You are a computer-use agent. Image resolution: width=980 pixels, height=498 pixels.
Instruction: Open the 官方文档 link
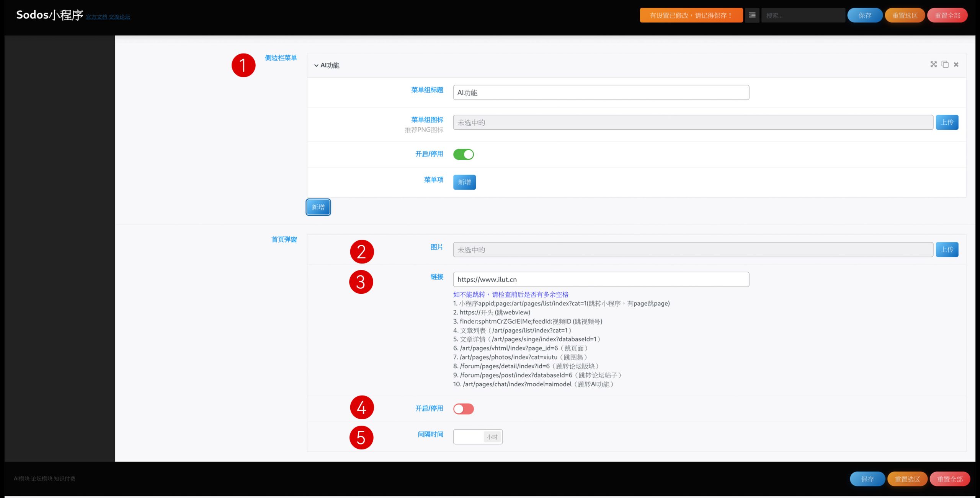tap(96, 17)
